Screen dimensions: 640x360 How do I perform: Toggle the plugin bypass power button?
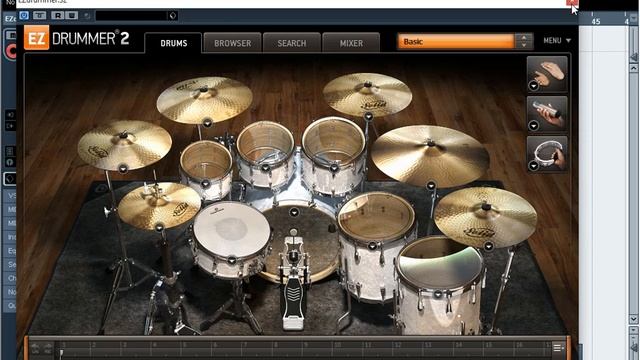[x=24, y=16]
